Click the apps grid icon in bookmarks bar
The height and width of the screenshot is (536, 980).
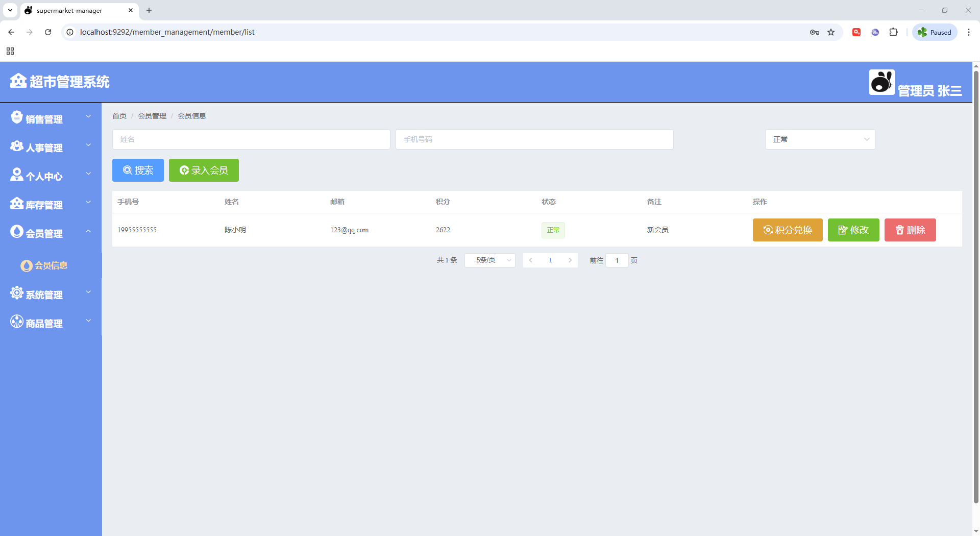[10, 51]
